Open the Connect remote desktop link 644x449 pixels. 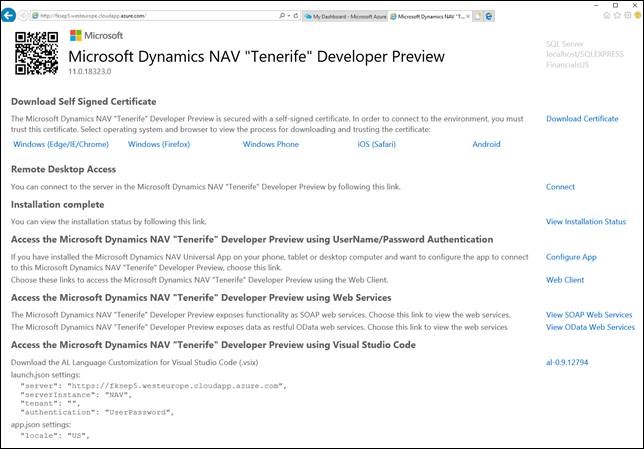pyautogui.click(x=560, y=187)
